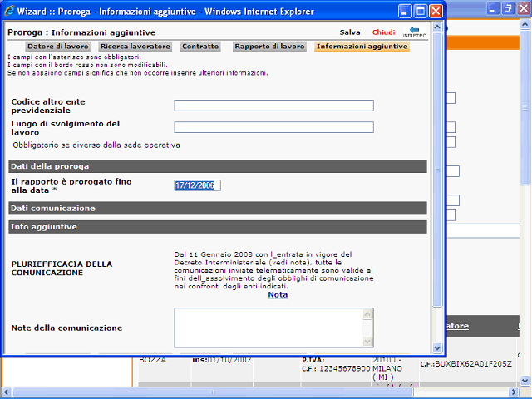Click the red Chiudi link
Viewport: 532px width, 399px height.
pyautogui.click(x=383, y=32)
